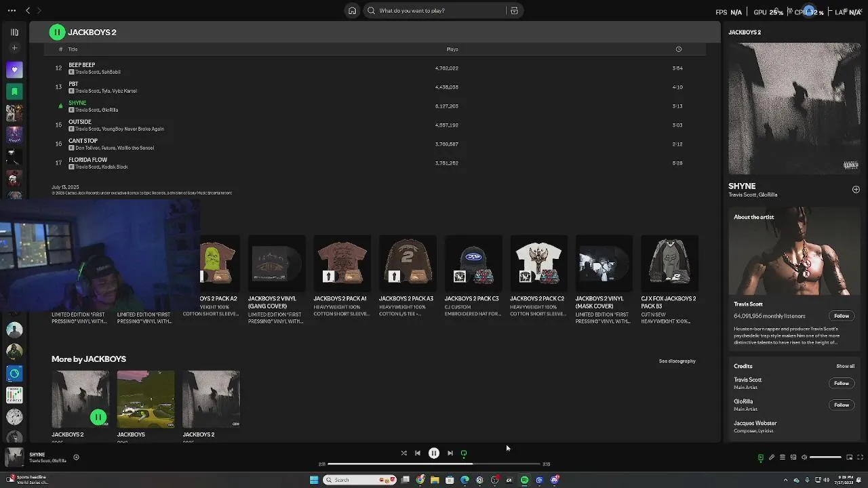Sort by the duration clock column icon

tap(679, 49)
